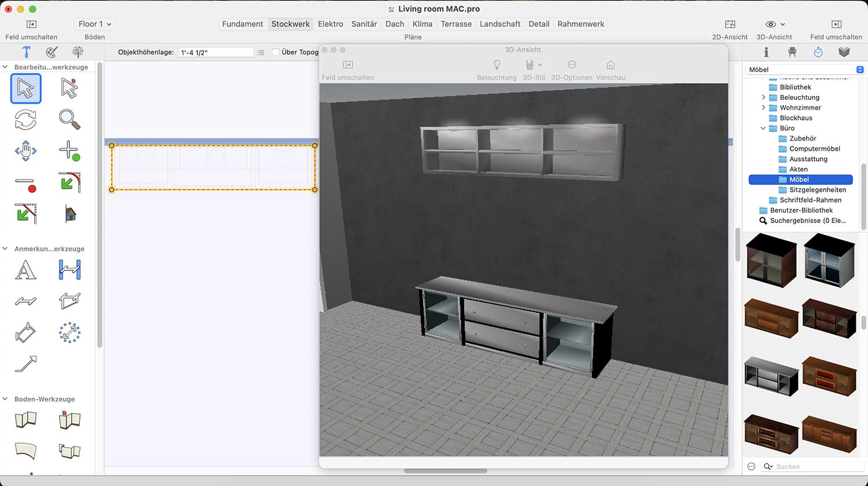Viewport: 868px width, 486px height.
Task: Choose the text annotation tool
Action: coord(25,271)
